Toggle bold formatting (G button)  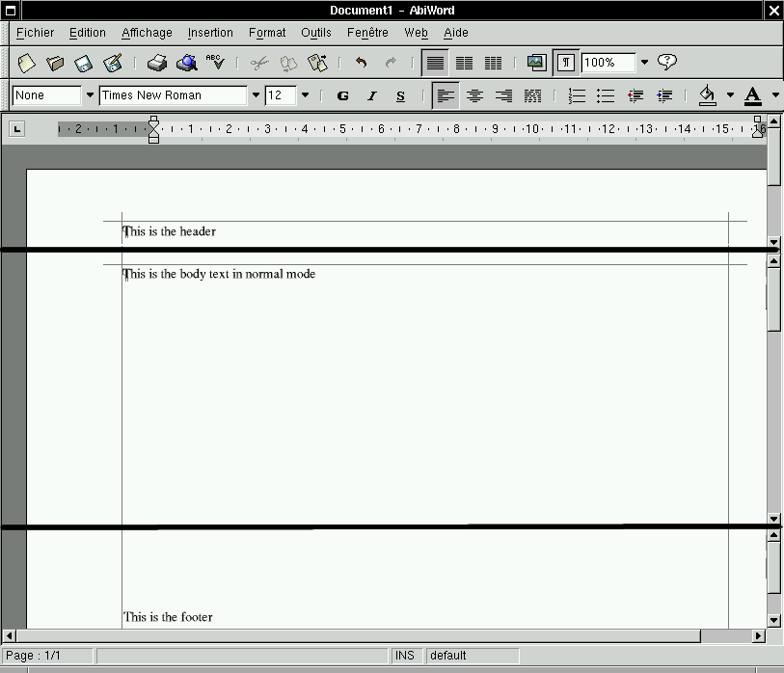(x=342, y=95)
